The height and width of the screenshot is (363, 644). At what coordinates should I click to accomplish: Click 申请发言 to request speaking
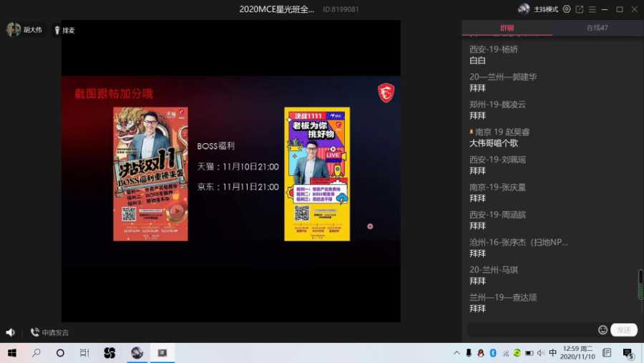click(x=50, y=332)
